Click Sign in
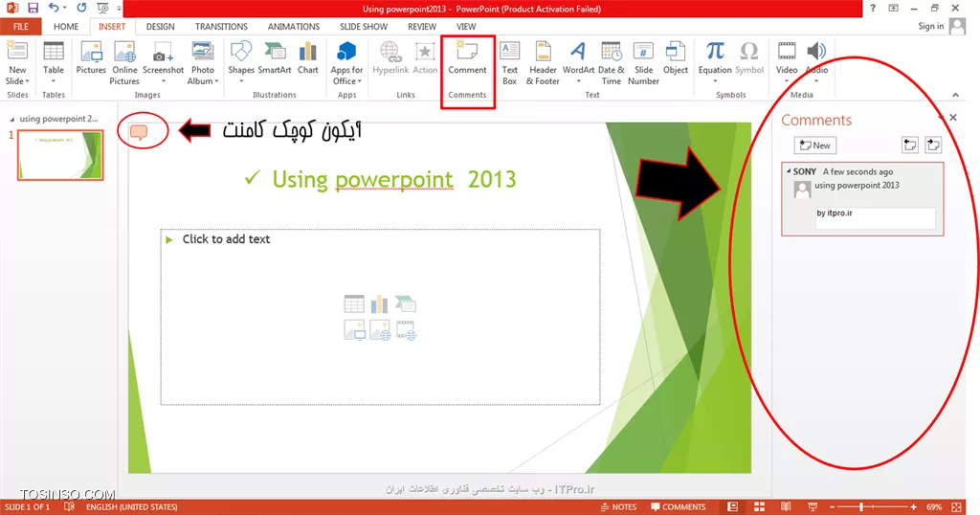 [930, 26]
